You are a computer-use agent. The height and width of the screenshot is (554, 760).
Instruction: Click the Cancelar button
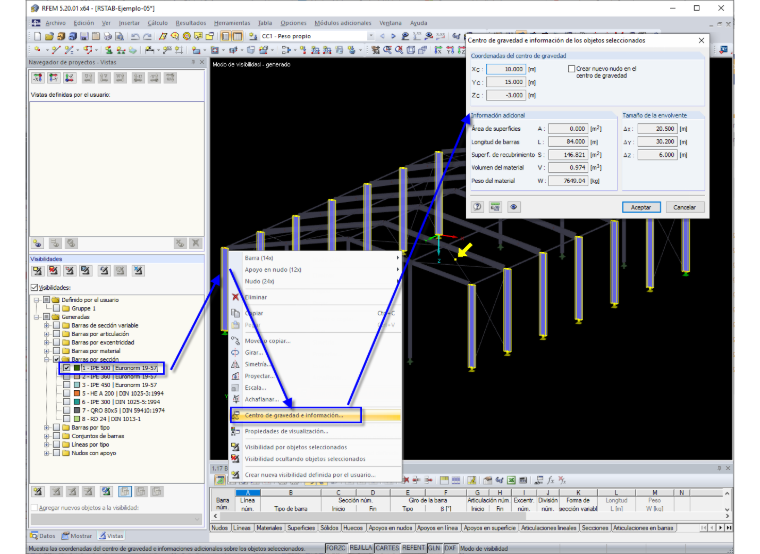pos(684,207)
